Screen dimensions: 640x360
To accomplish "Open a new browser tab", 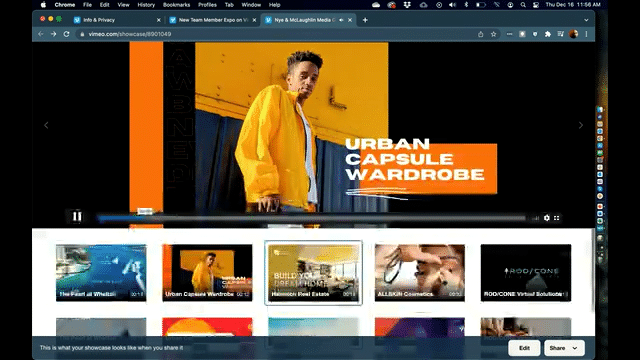I will pos(365,20).
